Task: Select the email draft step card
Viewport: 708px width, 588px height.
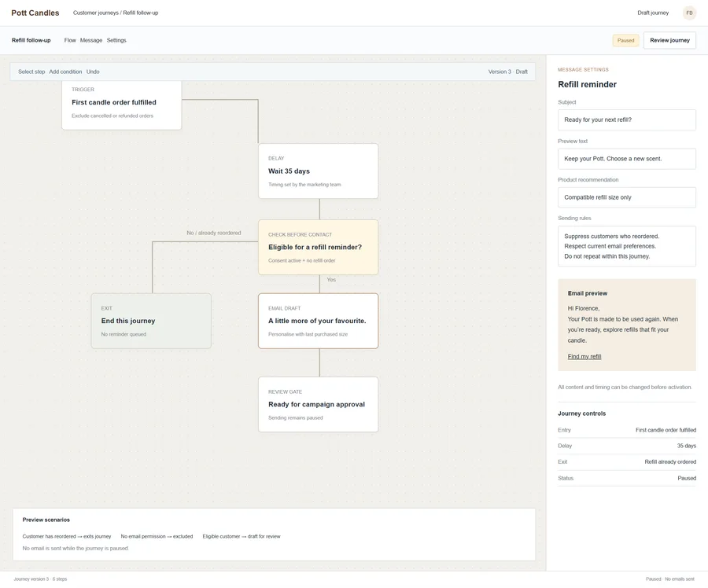Action: tap(319, 321)
